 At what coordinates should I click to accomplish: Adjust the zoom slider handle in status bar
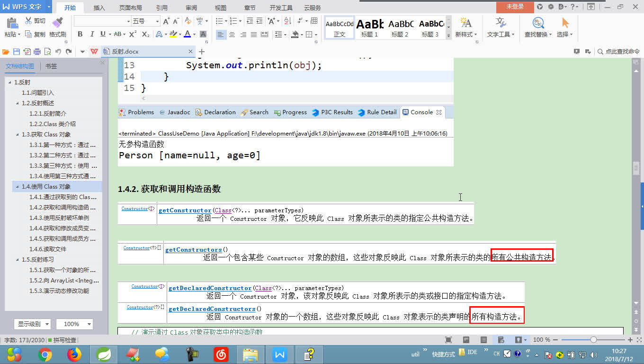[x=593, y=340]
